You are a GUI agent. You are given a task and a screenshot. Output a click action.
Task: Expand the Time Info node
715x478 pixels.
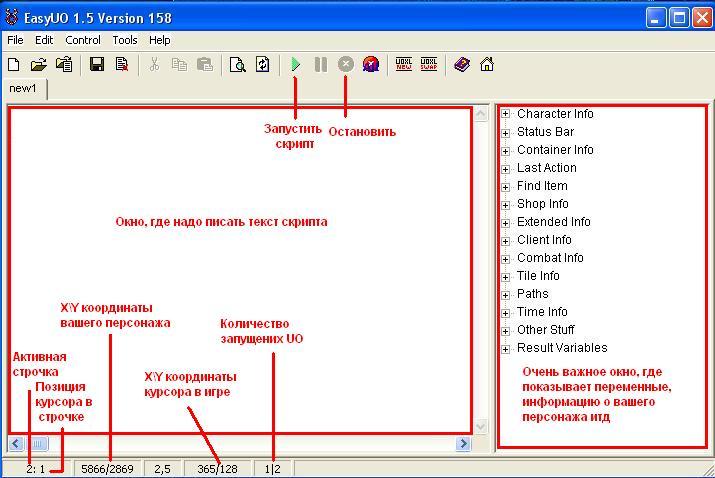pyautogui.click(x=505, y=313)
